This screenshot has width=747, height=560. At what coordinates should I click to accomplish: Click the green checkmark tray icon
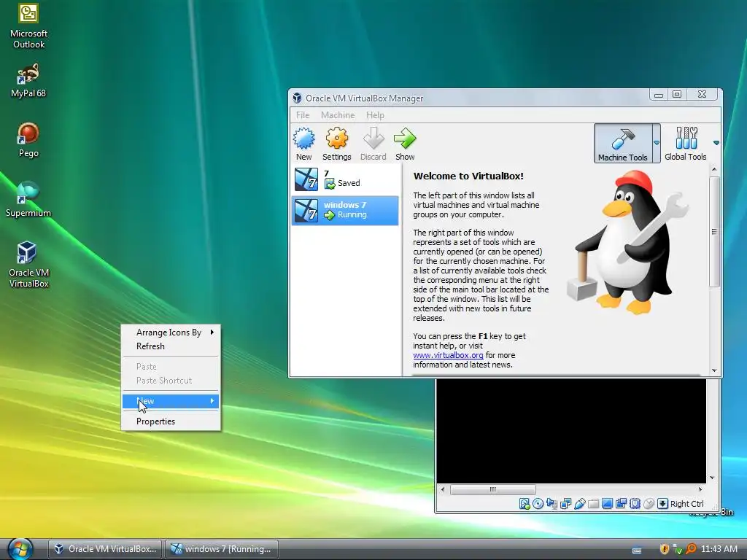[x=678, y=550]
